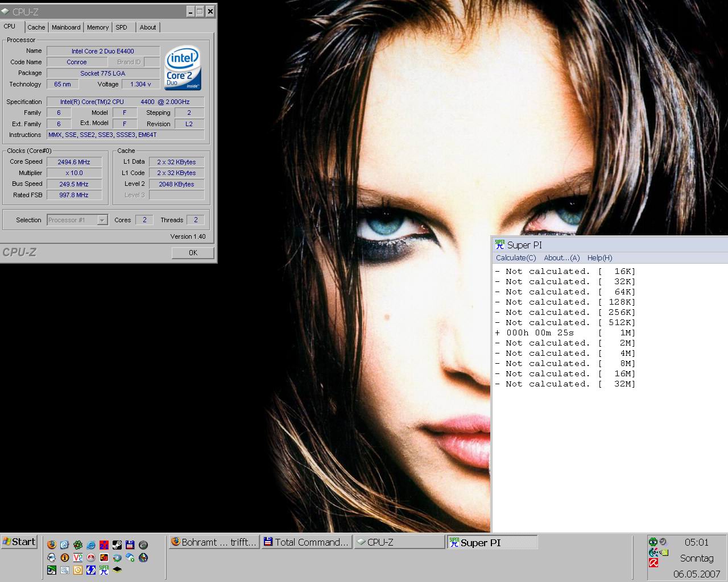Open the SPD tab in CPU-Z
728x582 pixels.
(x=121, y=27)
